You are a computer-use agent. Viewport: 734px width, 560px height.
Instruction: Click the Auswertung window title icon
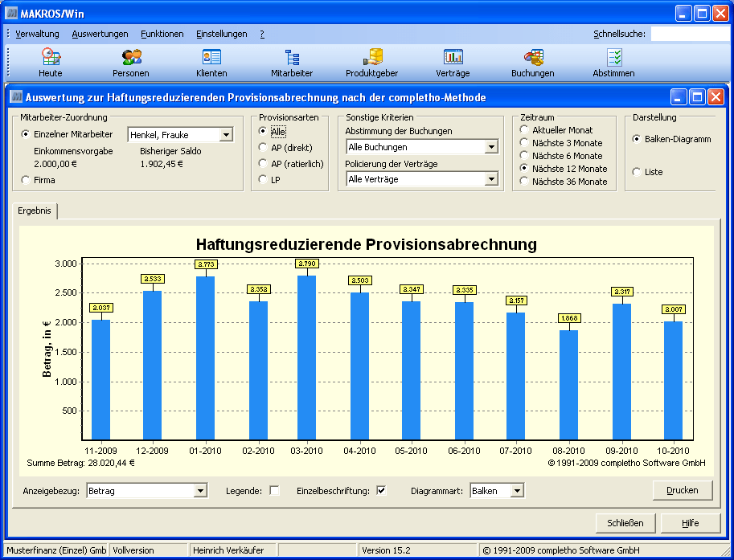pyautogui.click(x=16, y=96)
